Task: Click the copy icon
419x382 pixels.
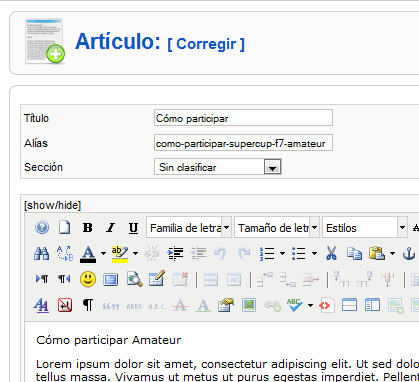Action: point(354,254)
